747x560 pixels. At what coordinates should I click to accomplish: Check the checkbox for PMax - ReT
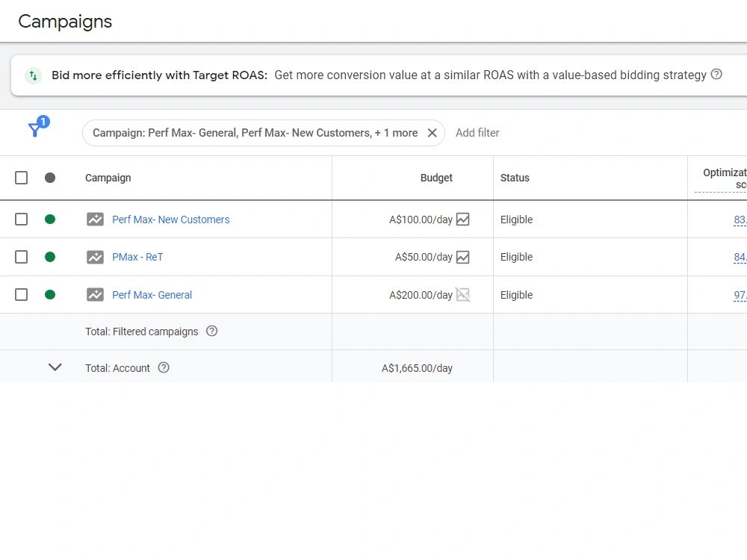tap(21, 257)
